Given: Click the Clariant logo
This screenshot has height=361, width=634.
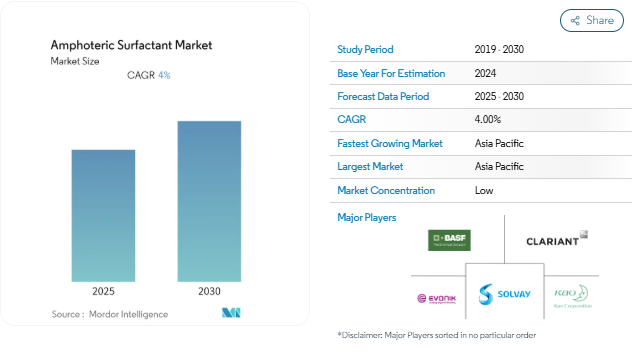Looking at the screenshot, I should 557,239.
